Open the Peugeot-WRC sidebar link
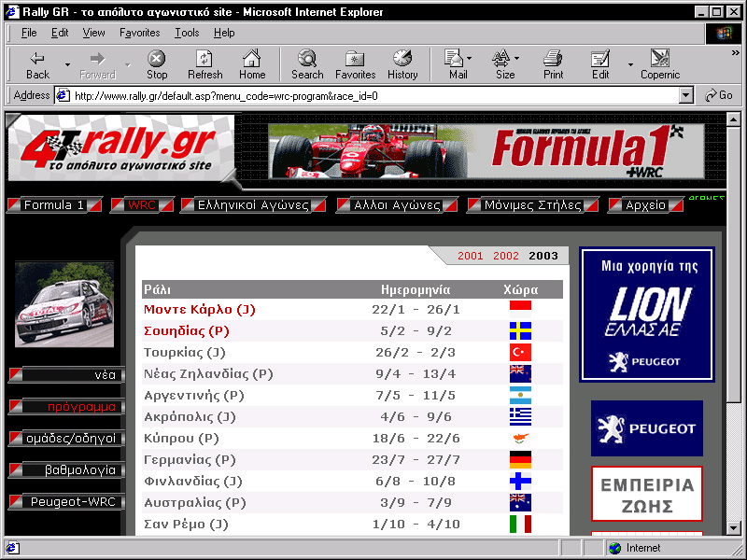 [x=66, y=501]
